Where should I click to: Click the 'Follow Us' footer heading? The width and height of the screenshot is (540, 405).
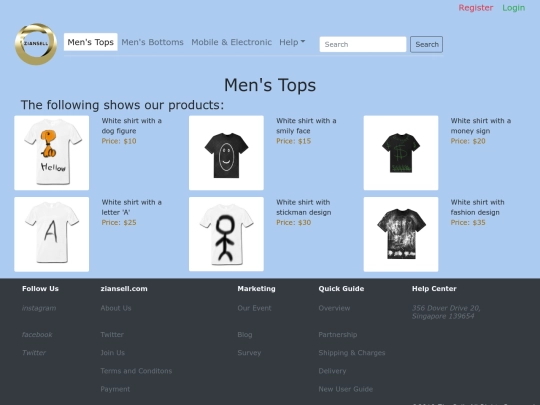40,289
